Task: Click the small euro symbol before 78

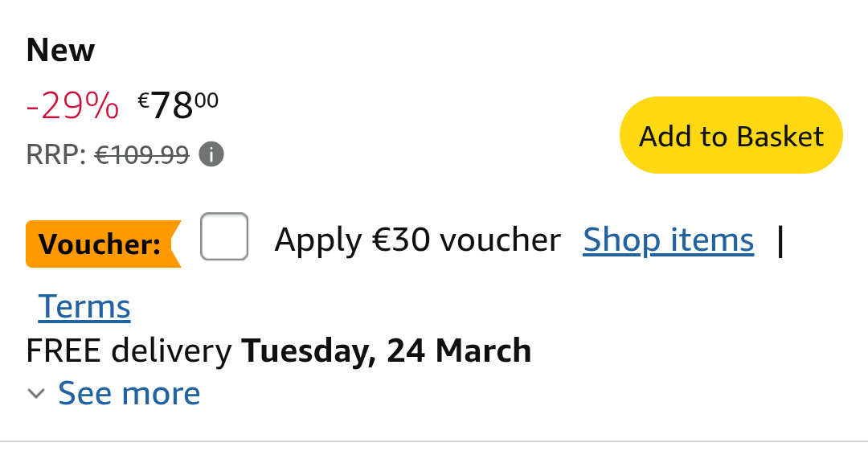Action: pyautogui.click(x=144, y=100)
